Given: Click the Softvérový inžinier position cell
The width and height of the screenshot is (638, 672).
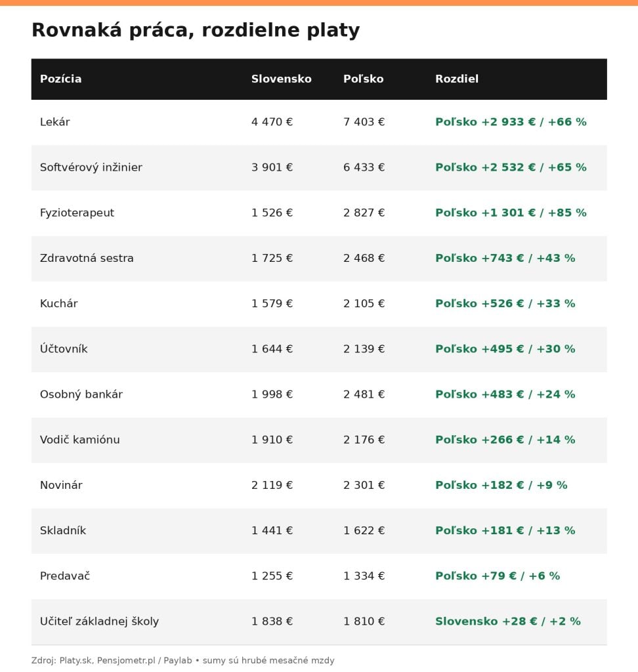Looking at the screenshot, I should click(91, 167).
